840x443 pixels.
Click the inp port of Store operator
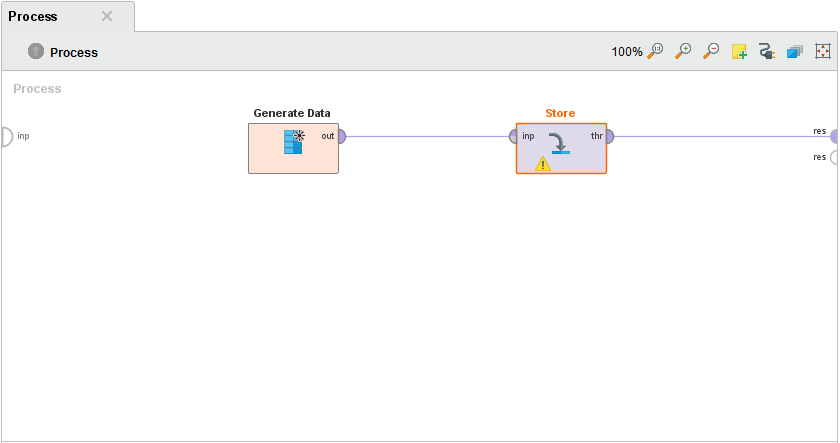coord(514,136)
